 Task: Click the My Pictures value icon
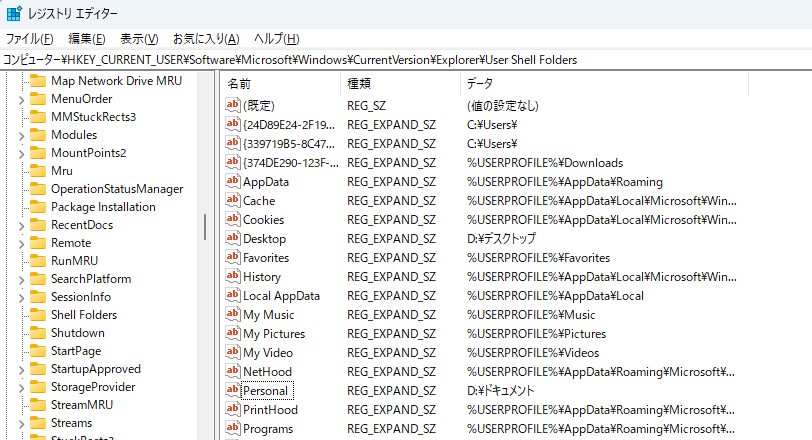[x=233, y=333]
